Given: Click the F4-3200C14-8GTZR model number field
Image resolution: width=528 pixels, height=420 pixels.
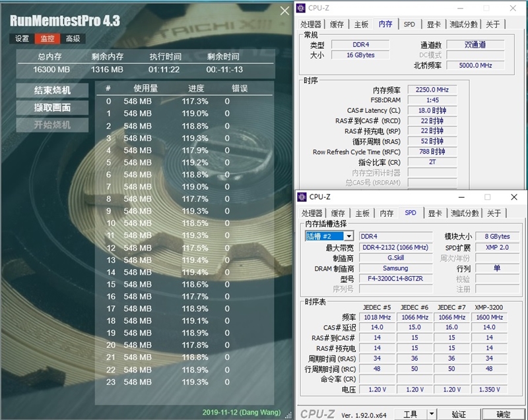Looking at the screenshot, I should coord(396,278).
